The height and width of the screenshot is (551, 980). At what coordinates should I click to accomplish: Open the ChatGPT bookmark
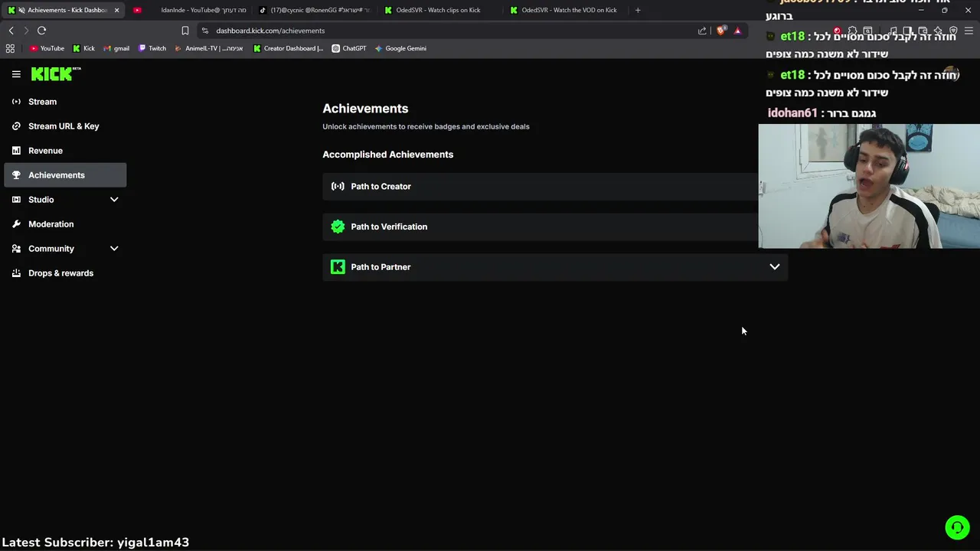pos(348,48)
